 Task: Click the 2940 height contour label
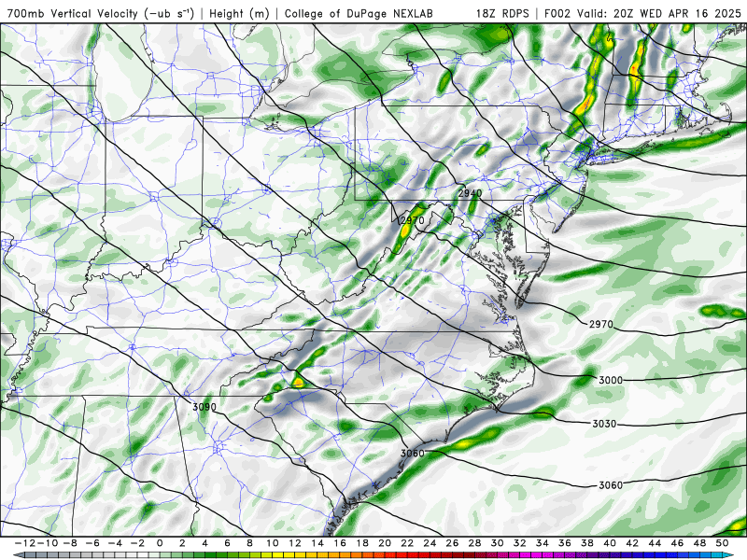[470, 193]
